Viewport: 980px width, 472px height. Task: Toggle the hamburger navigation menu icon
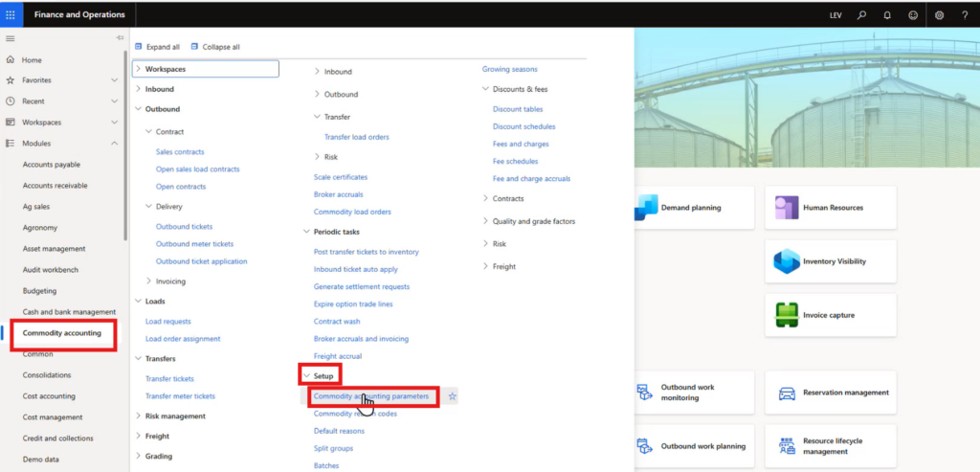tap(10, 38)
